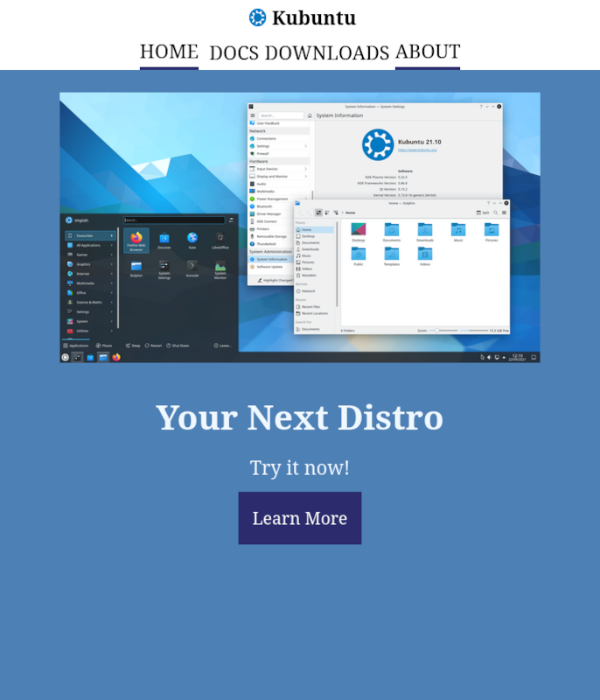Open the ABOUT navigation item
The height and width of the screenshot is (700, 600).
coord(428,52)
